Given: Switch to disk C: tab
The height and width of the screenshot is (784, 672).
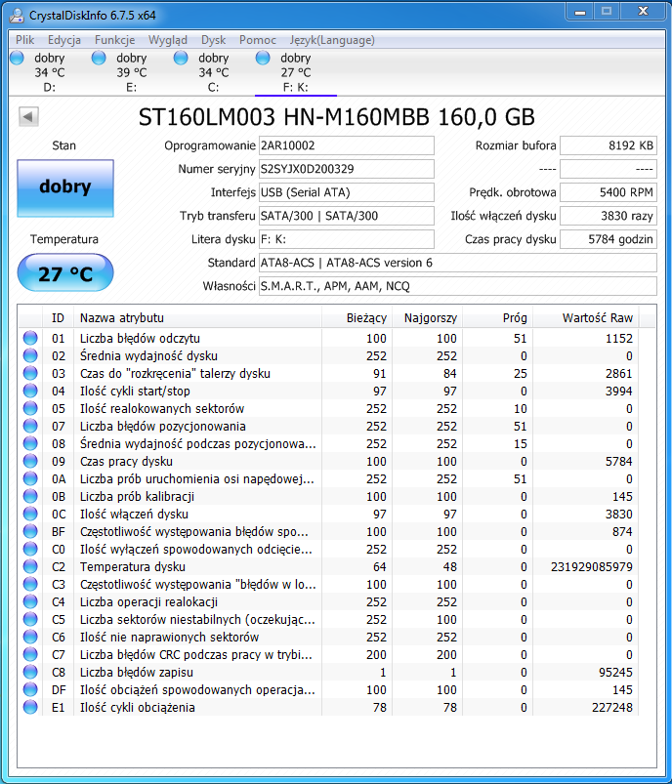Looking at the screenshot, I should pyautogui.click(x=214, y=72).
